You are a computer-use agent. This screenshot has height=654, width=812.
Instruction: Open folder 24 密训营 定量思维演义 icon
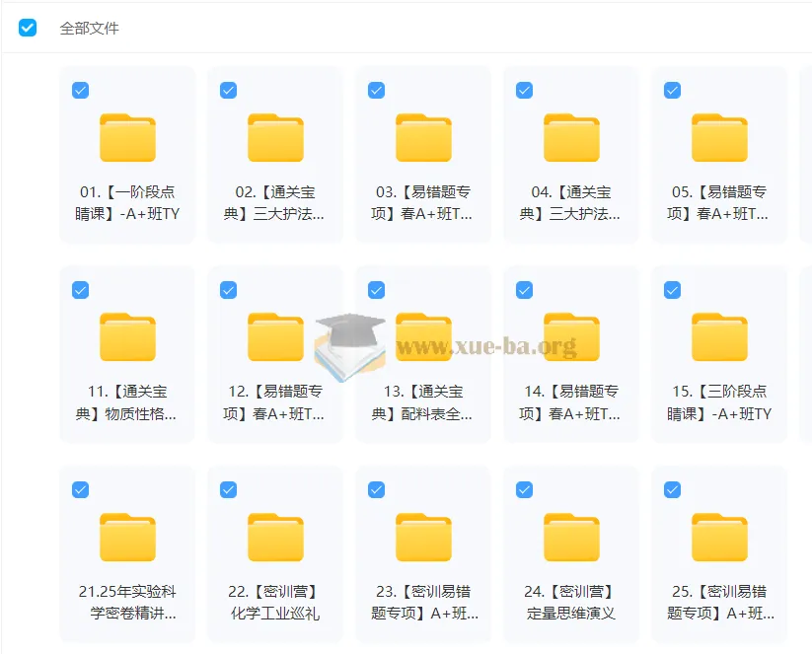[x=571, y=538]
